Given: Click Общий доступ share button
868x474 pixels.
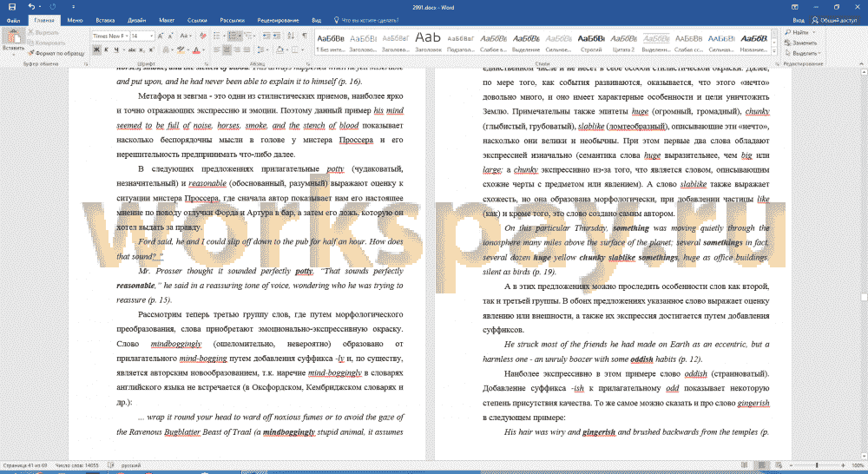Looking at the screenshot, I should pos(834,21).
